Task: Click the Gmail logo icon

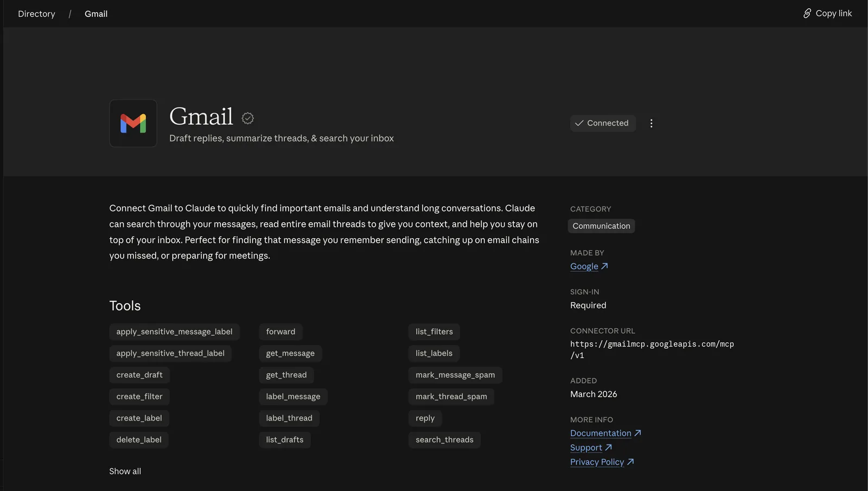Action: tap(133, 123)
